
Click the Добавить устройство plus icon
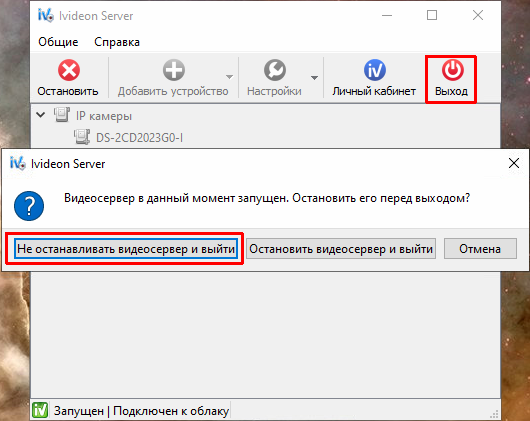174,70
